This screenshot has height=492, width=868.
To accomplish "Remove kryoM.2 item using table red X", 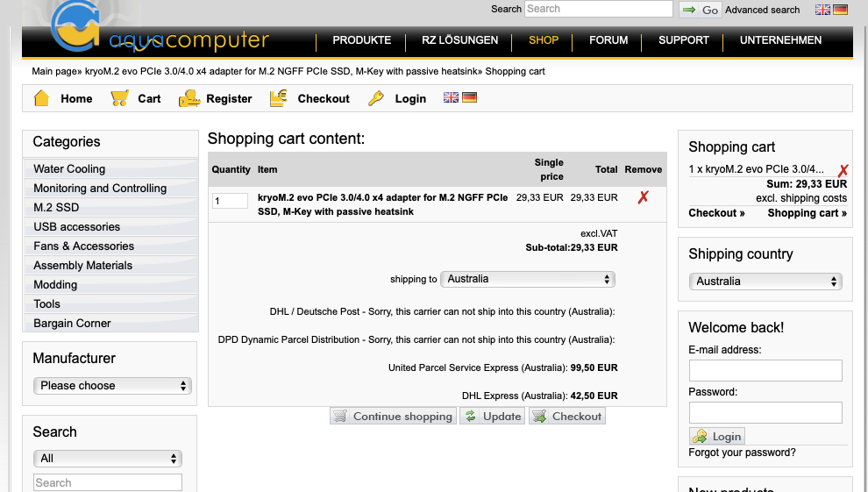I will pos(643,197).
